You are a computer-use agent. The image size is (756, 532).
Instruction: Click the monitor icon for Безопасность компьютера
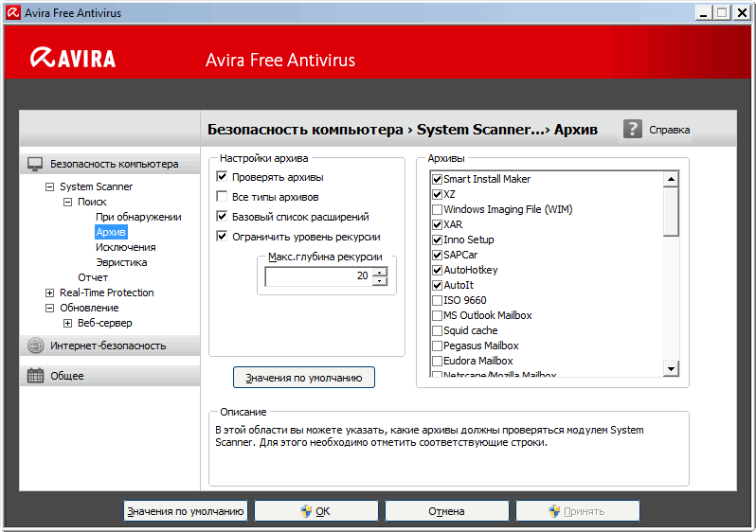point(35,164)
